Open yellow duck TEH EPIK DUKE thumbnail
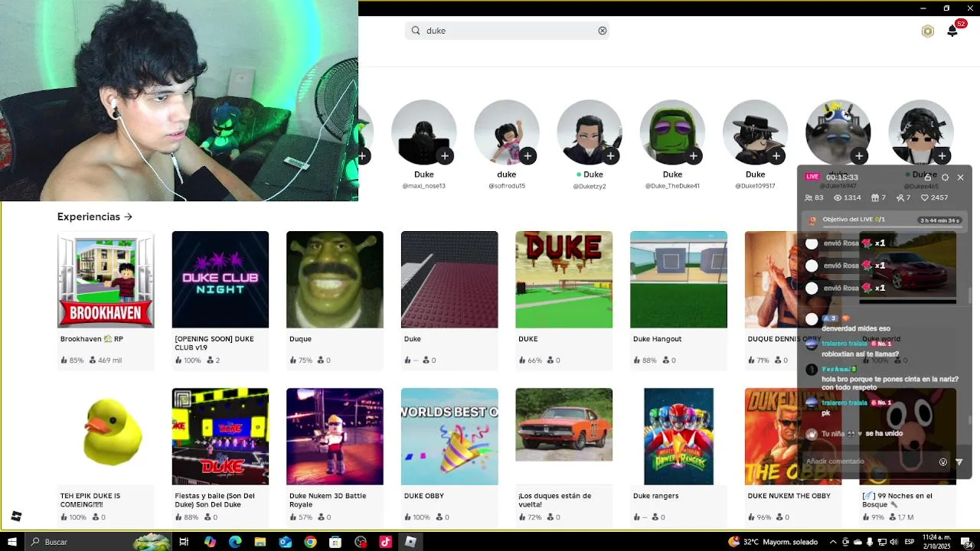980x551 pixels. [x=106, y=436]
